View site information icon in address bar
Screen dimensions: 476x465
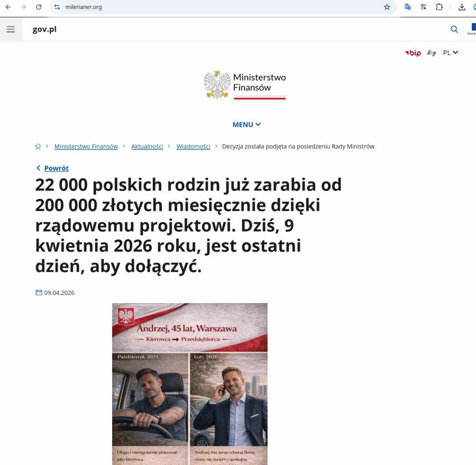pyautogui.click(x=57, y=7)
